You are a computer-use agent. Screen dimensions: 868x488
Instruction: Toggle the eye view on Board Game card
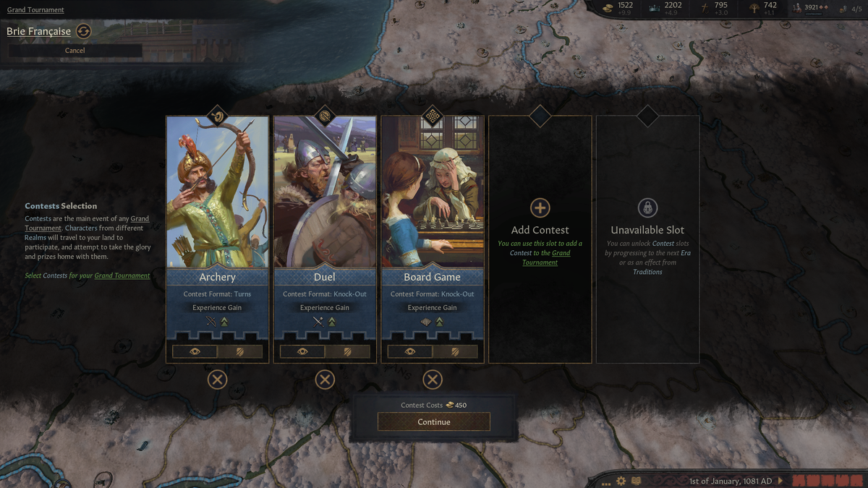click(x=410, y=351)
